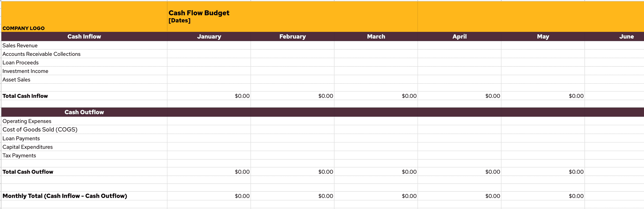Viewport: 644px width, 209px height.
Task: Click the February cell for Operating Expenses
Action: [x=292, y=121]
